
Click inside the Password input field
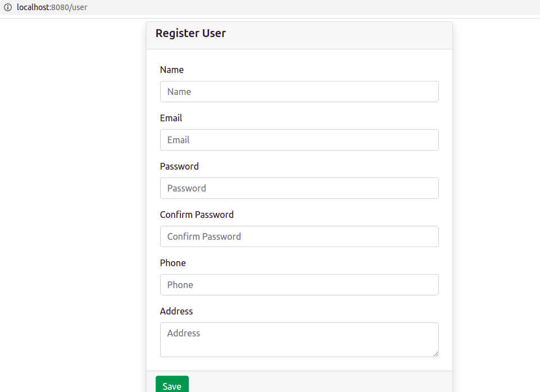[x=299, y=188]
